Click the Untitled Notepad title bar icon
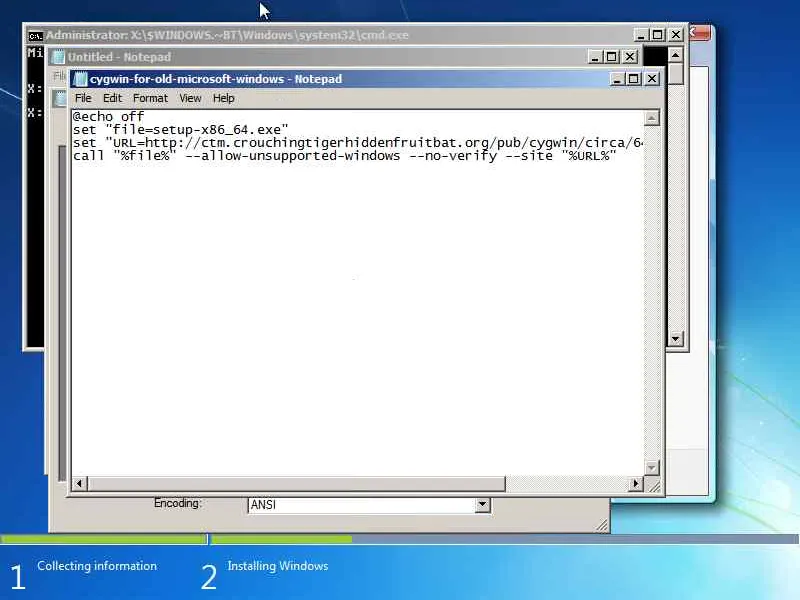This screenshot has height=600, width=800. 58,57
